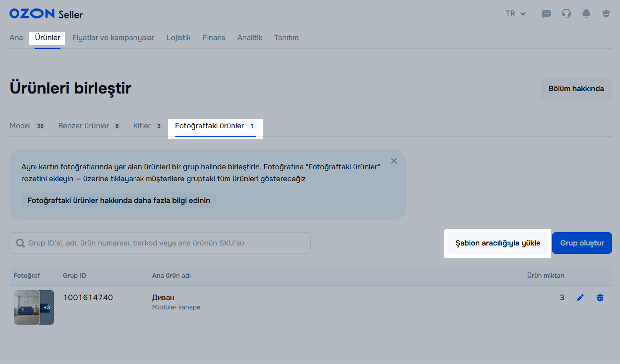Open the profile crown icon
Image resolution: width=620 pixels, height=364 pixels.
(606, 14)
